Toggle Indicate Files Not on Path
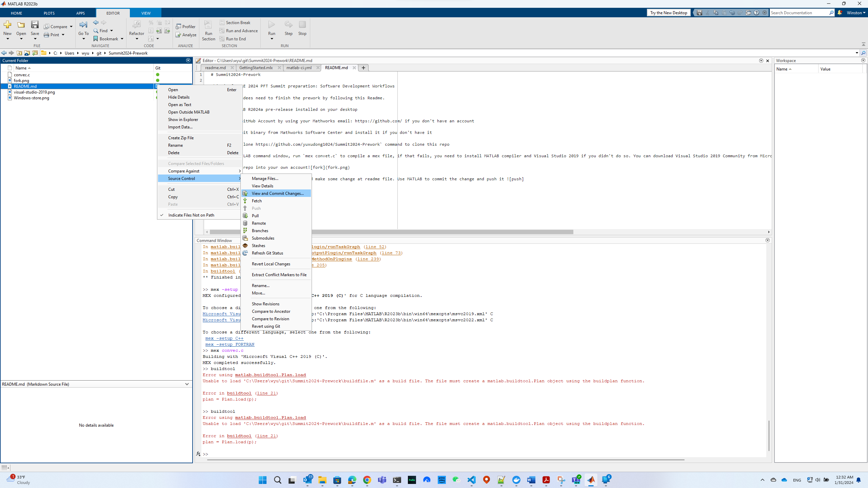Image resolution: width=868 pixels, height=488 pixels. click(191, 215)
